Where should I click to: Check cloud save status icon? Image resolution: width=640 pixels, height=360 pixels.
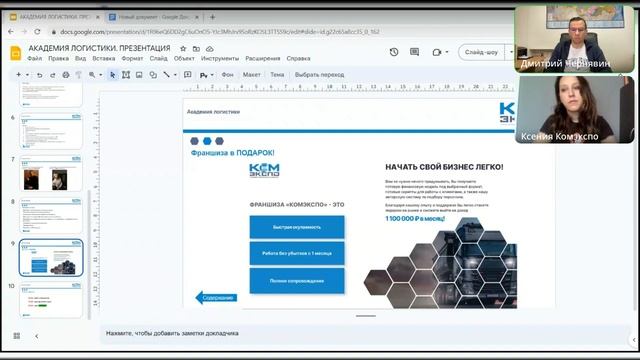coord(209,49)
